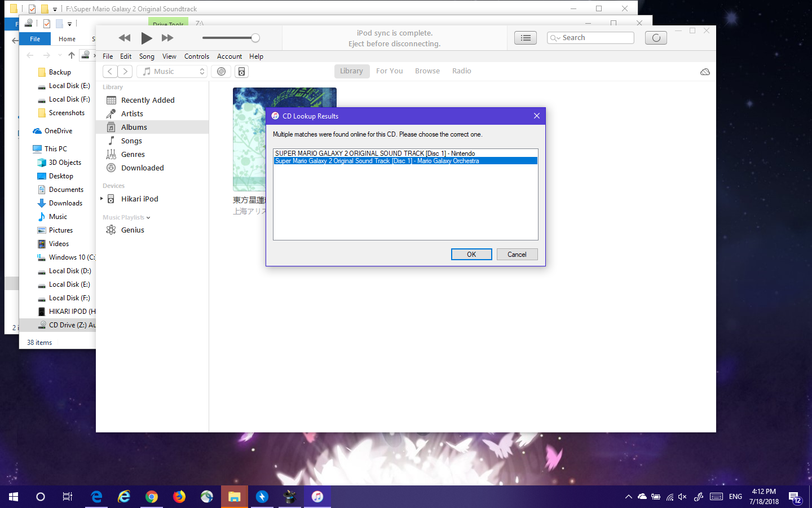This screenshot has width=812, height=508.
Task: Toggle the Music Playlists section chevron
Action: point(148,218)
